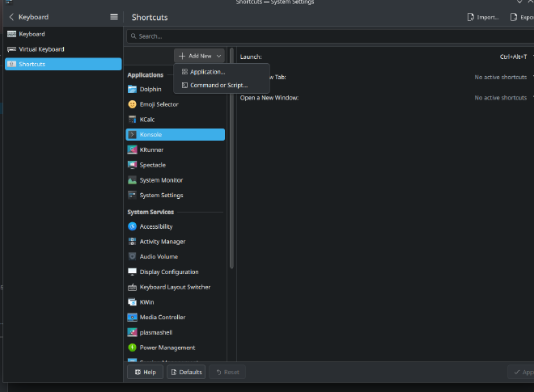Select the Emoji Selector icon

[x=132, y=104]
